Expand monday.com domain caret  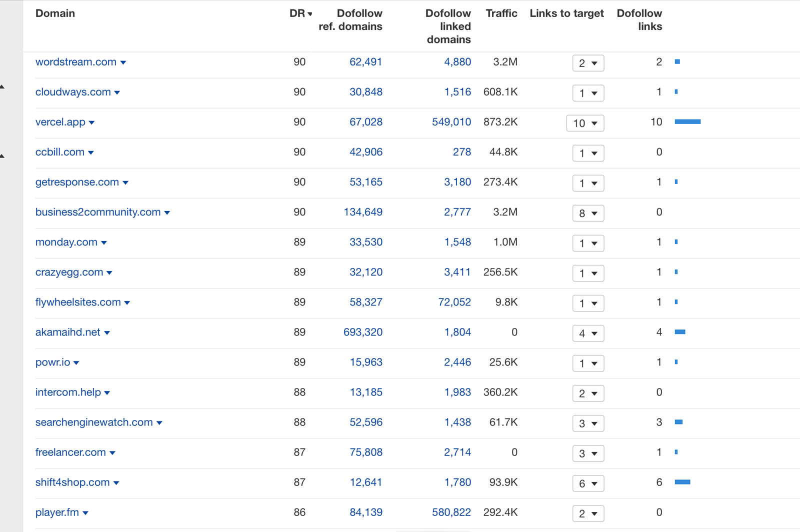104,242
